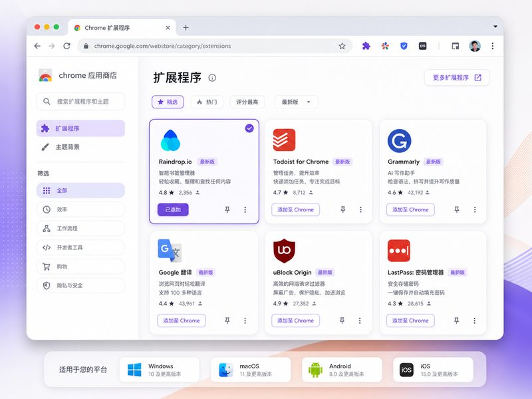
Task: Open more options for LastPass card
Action: [x=474, y=321]
